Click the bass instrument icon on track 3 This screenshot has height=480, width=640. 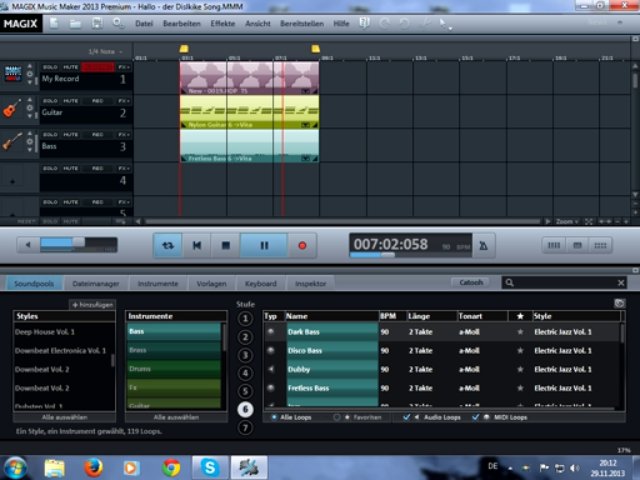pos(13,142)
